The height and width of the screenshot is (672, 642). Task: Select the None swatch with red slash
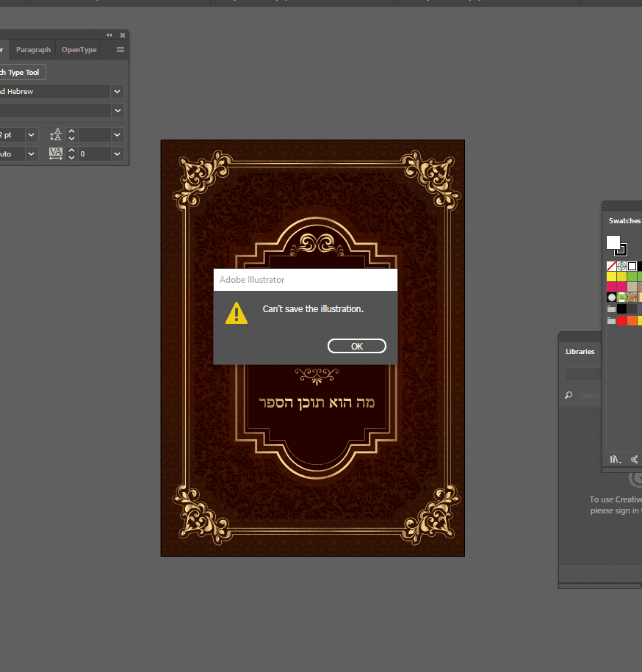[x=612, y=266]
